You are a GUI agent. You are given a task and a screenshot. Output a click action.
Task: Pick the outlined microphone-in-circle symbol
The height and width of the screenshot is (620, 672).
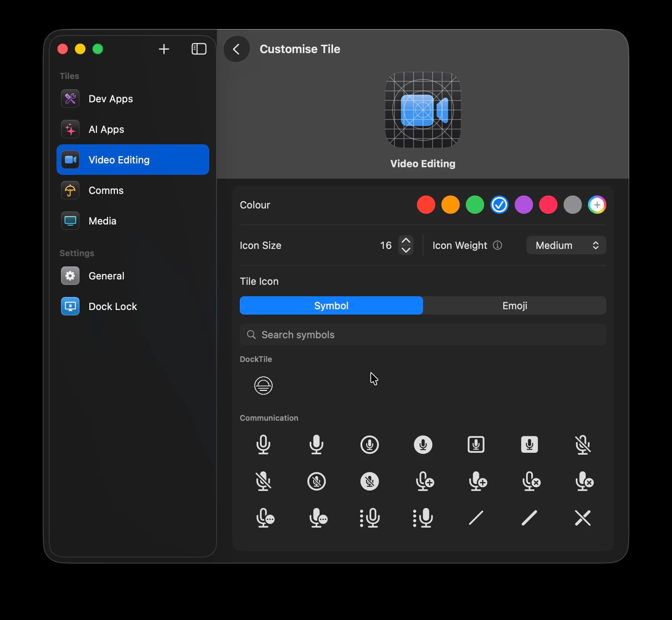point(370,444)
